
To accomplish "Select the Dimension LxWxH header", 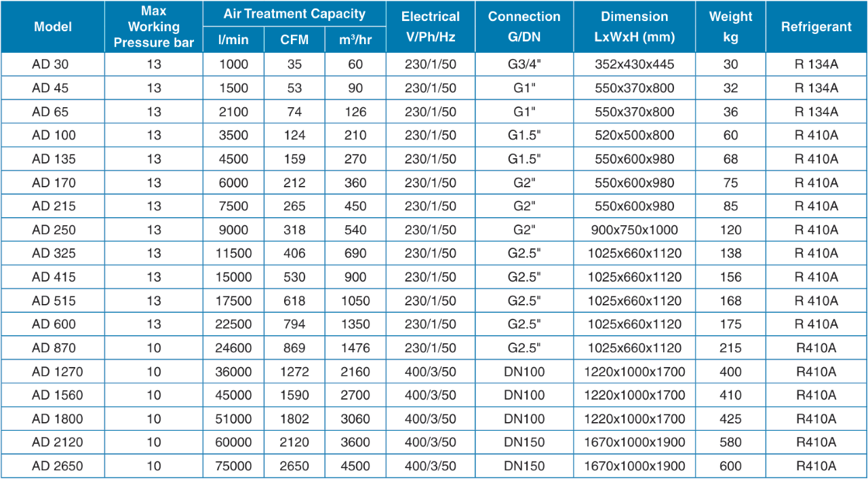I will click(x=634, y=27).
